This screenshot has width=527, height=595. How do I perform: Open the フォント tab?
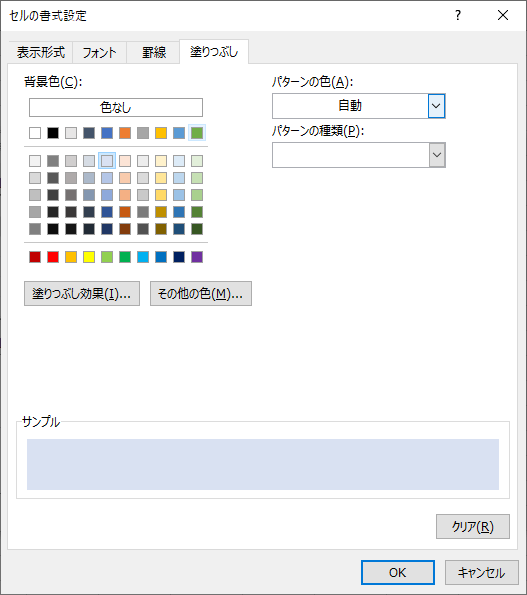(x=99, y=52)
